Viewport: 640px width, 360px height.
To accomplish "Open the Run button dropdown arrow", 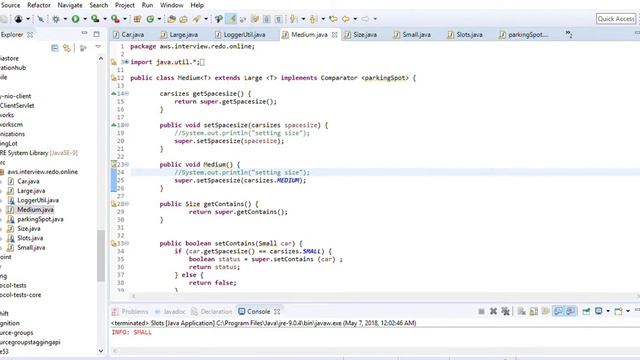I will tap(85, 19).
